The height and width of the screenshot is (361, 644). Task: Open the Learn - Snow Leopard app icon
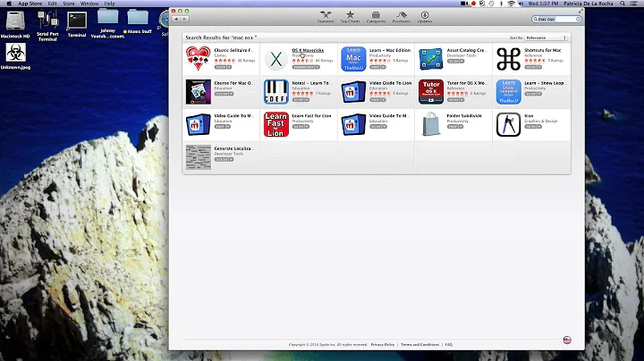pos(508,92)
